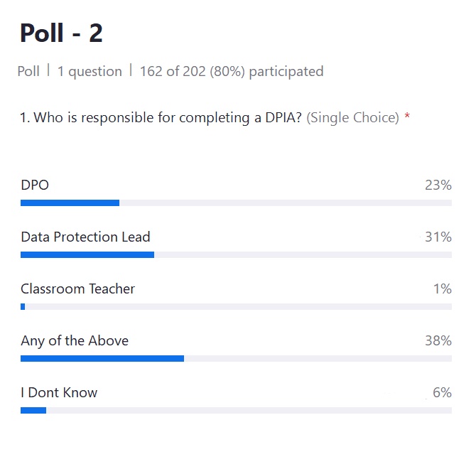The image size is (476, 474).
Task: Click the 38% result percentage
Action: coord(438,340)
